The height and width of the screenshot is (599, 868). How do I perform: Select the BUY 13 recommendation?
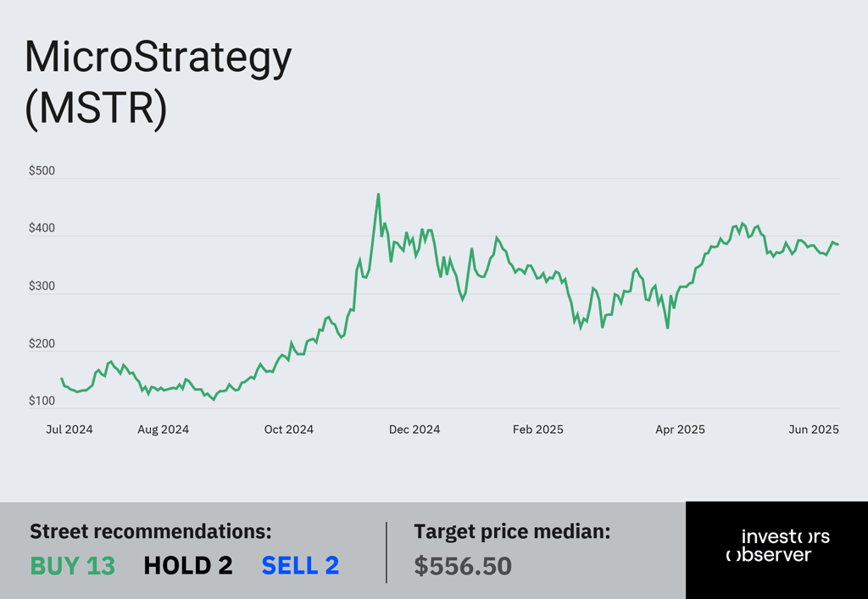coord(73,565)
